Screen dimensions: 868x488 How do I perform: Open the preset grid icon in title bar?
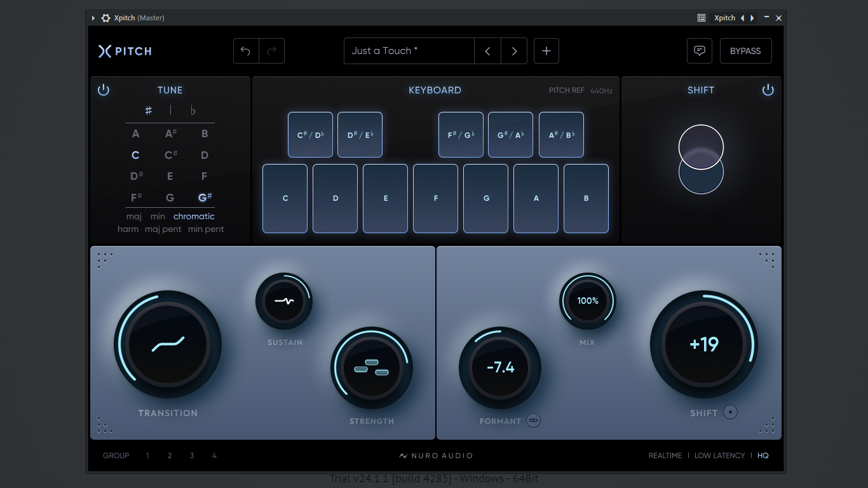coord(702,18)
